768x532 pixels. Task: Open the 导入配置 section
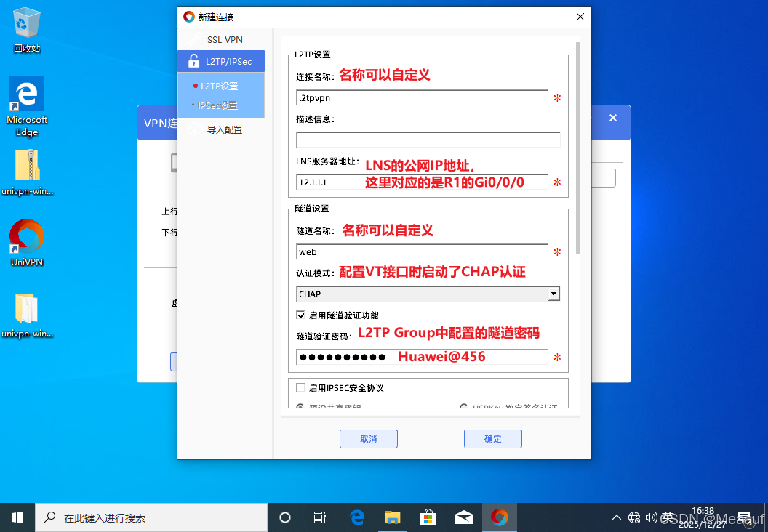(x=221, y=129)
